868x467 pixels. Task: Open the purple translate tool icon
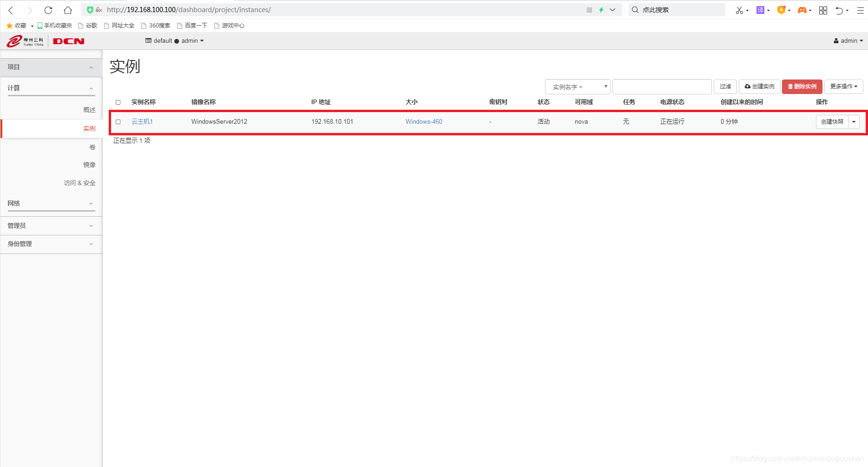coord(760,10)
